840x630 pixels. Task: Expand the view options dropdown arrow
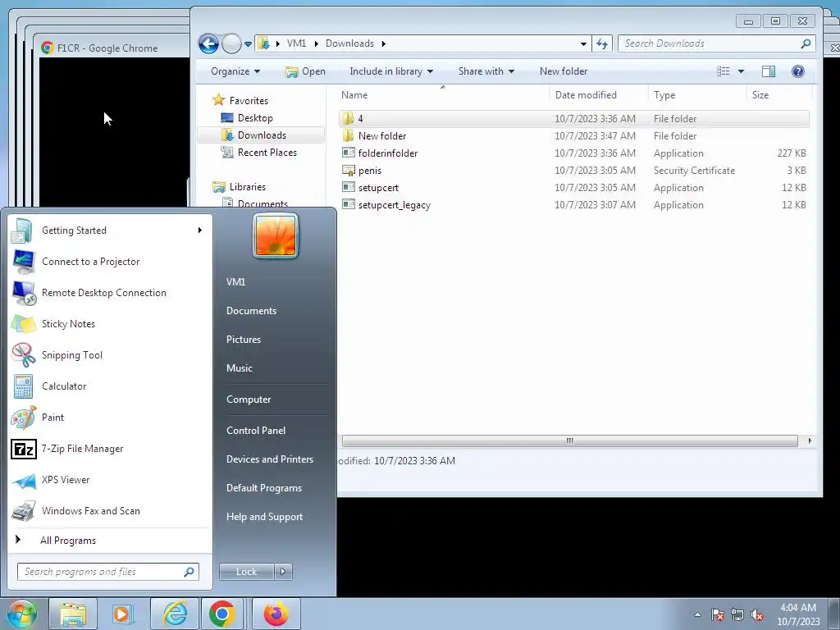[741, 71]
